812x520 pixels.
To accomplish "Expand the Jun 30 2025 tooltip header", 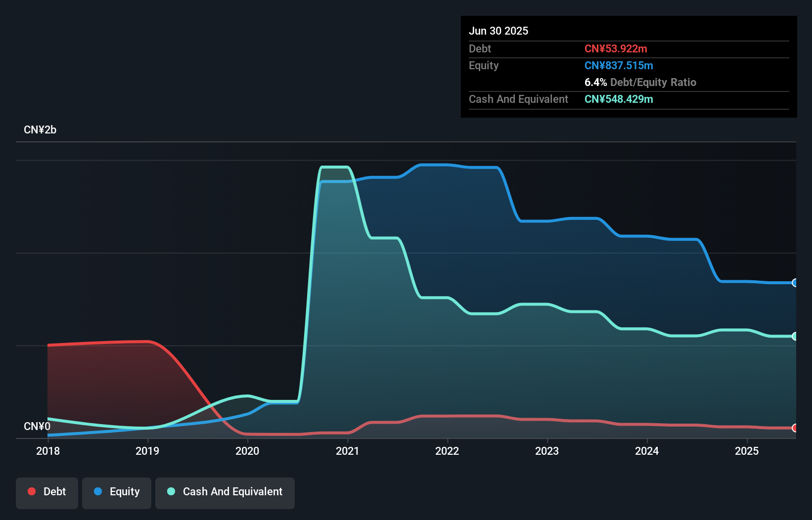I will (x=498, y=31).
